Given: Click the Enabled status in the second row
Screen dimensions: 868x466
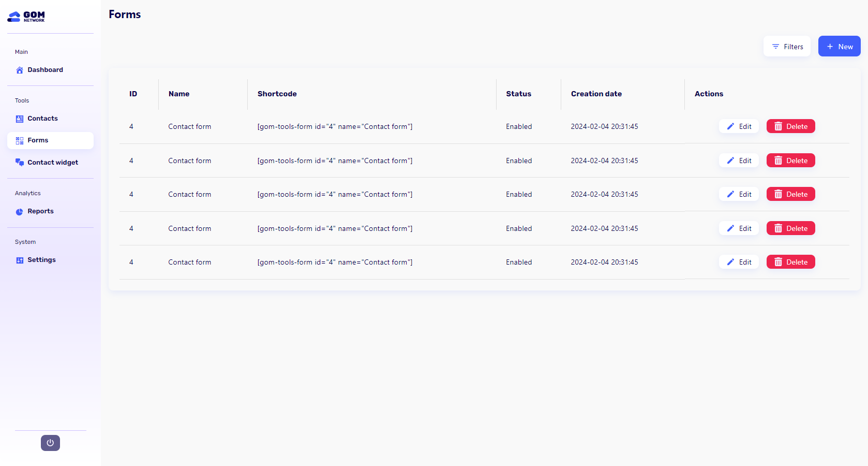Looking at the screenshot, I should tap(519, 161).
